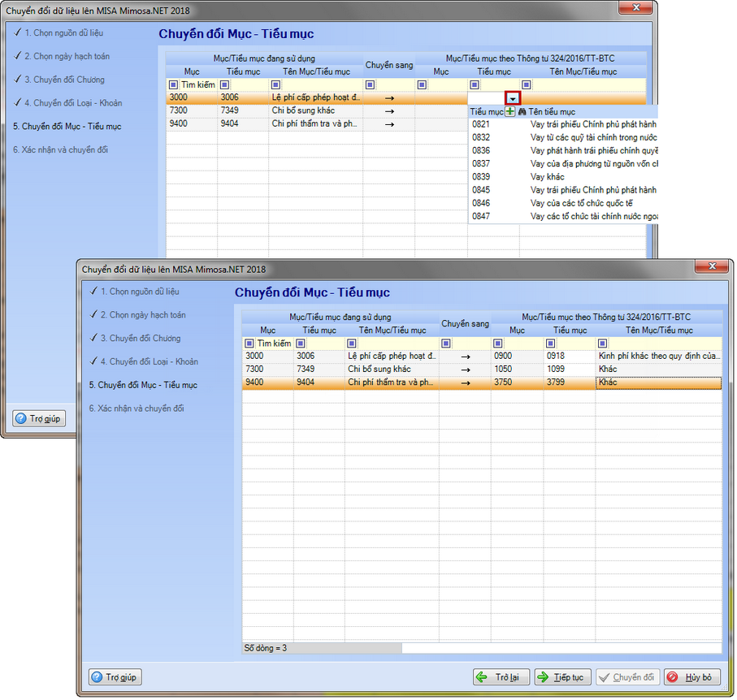737x700 pixels.
Task: Click filter icon in back window Tiểu mục column
Action: click(224, 84)
